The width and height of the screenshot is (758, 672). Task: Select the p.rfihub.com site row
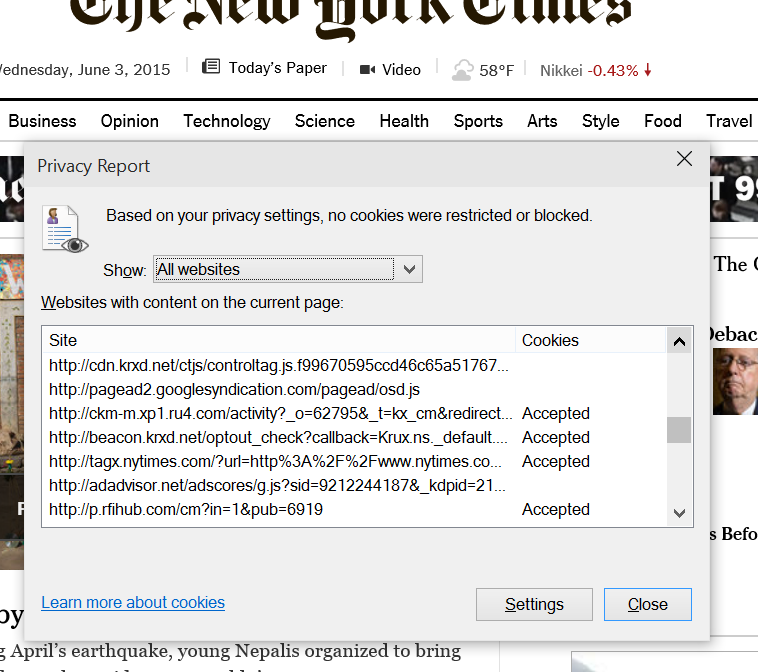[x=185, y=510]
